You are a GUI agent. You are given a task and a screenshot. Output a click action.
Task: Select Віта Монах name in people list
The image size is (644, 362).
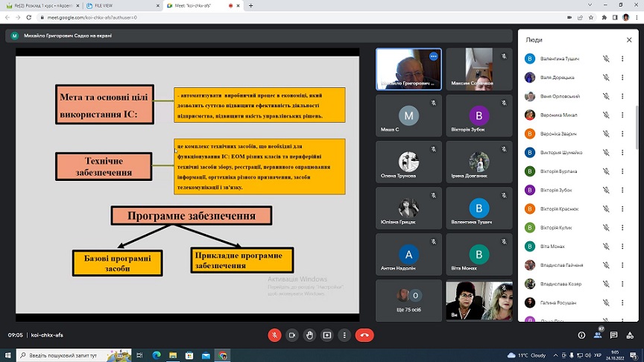tap(552, 247)
